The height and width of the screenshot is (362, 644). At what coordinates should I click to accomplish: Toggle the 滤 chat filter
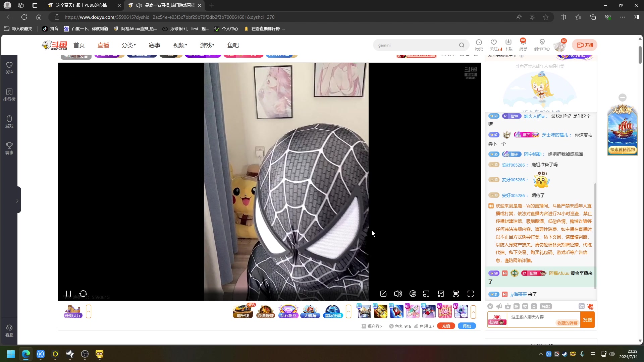[x=582, y=306]
